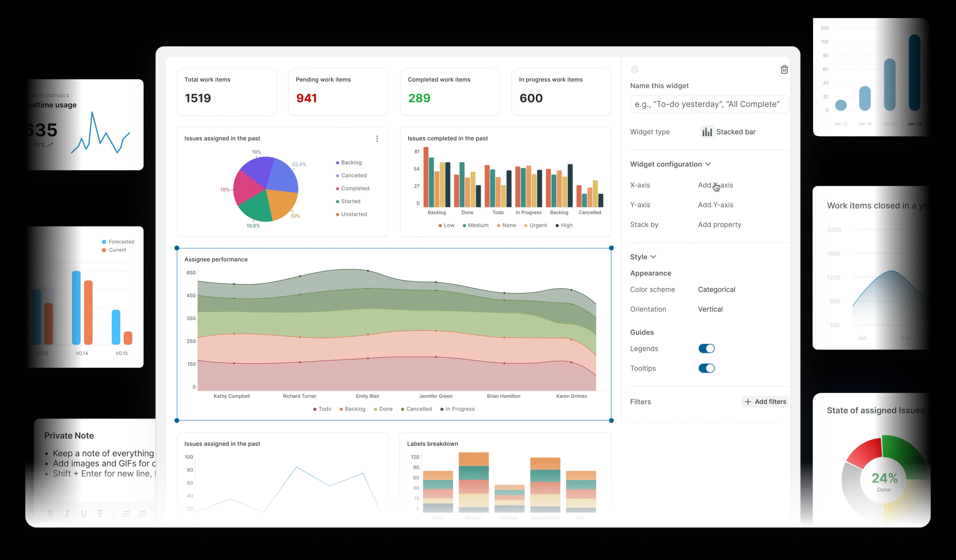The height and width of the screenshot is (560, 956).
Task: Create a numbered list in the note
Action: [x=142, y=513]
